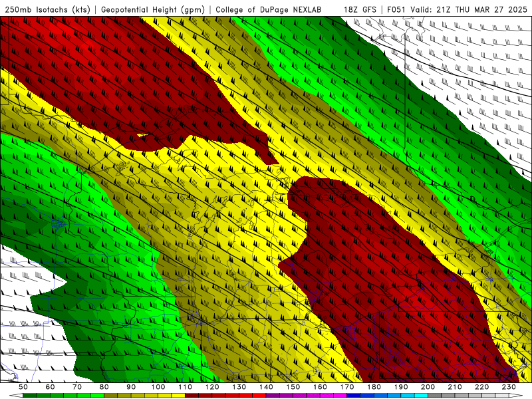Click the 210 label on the color scale
The width and height of the screenshot is (532, 399).
point(455,387)
